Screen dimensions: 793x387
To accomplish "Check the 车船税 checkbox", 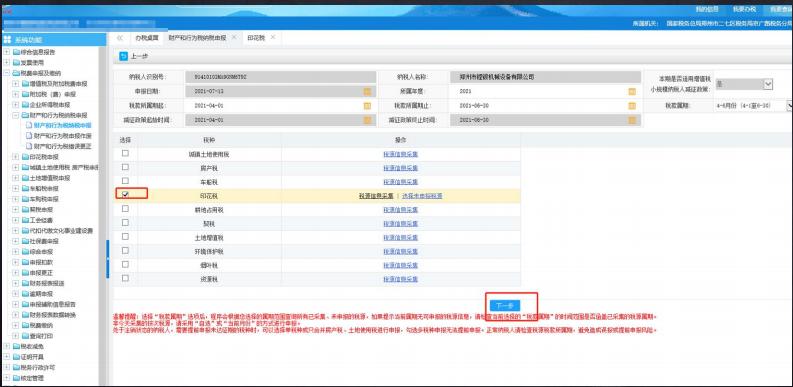I will tap(125, 181).
